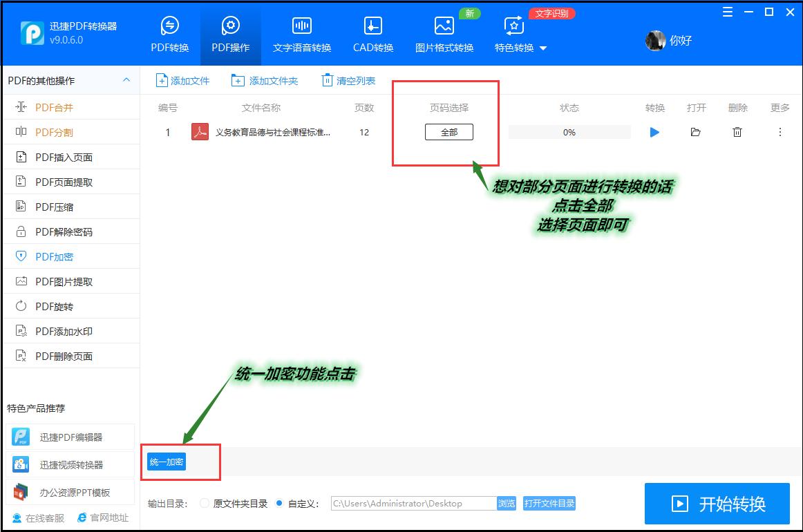
Task: Expand the 特色转换 dropdown menu
Action: click(520, 48)
